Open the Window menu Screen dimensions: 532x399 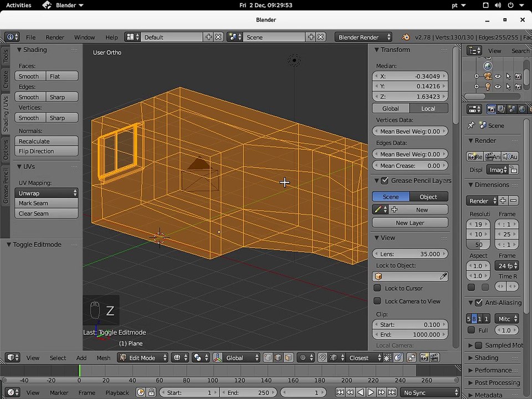84,37
